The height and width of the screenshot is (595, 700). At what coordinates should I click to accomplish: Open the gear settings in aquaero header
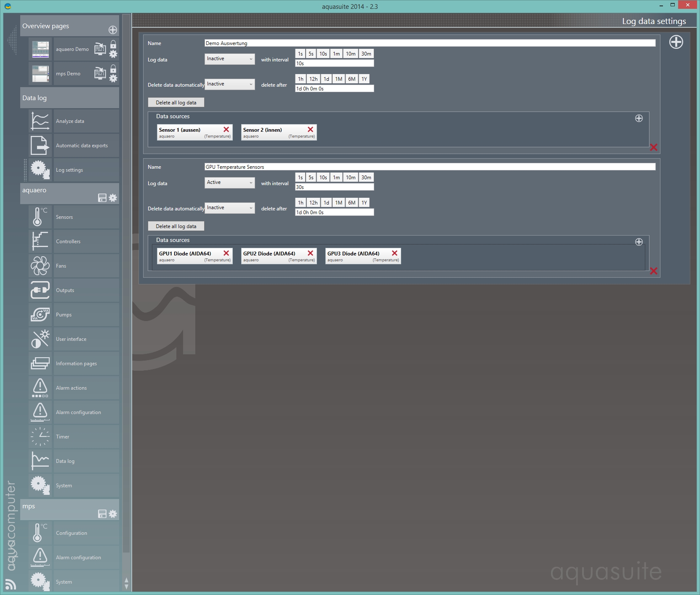click(113, 198)
